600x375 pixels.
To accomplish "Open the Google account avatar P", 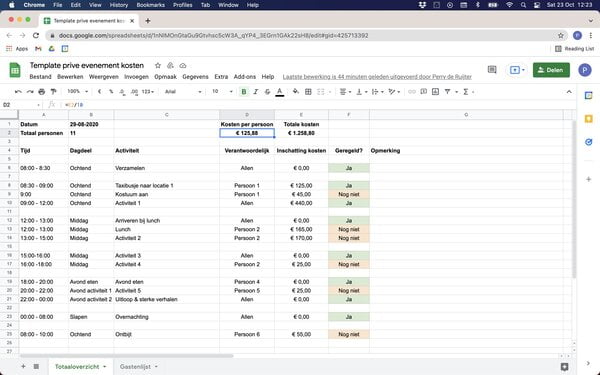I will (585, 70).
